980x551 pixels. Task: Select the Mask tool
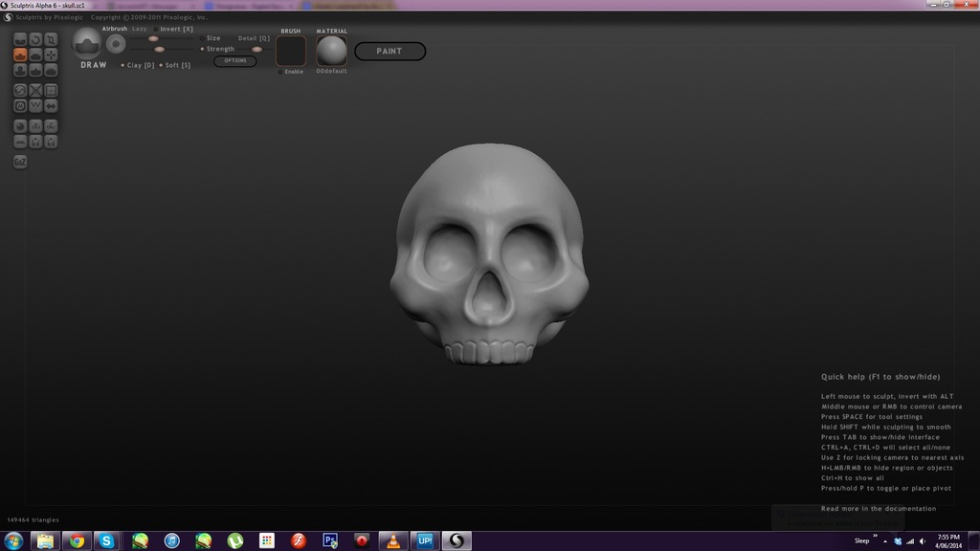tap(20, 105)
